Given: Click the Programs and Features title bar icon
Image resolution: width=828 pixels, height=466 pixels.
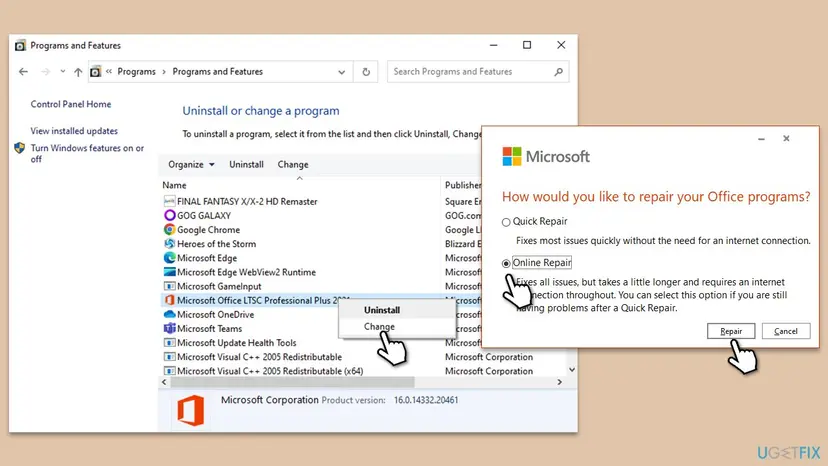Looking at the screenshot, I should [x=20, y=45].
